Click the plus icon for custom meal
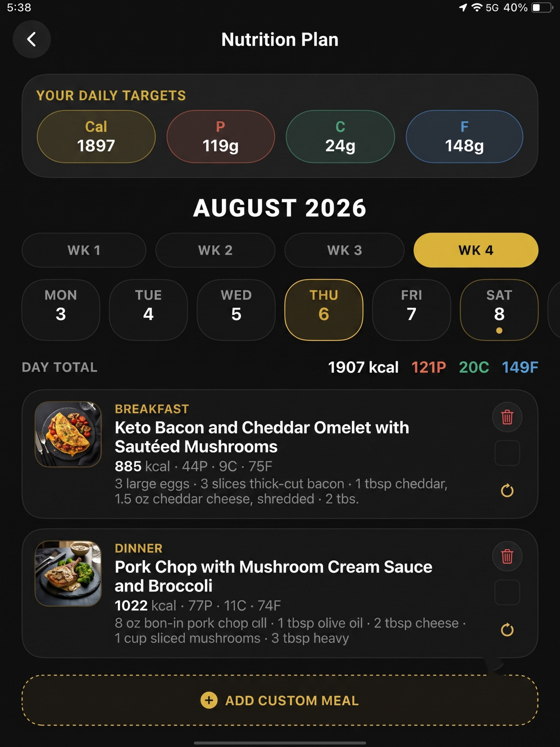Screen dimensions: 560x747 209,700
